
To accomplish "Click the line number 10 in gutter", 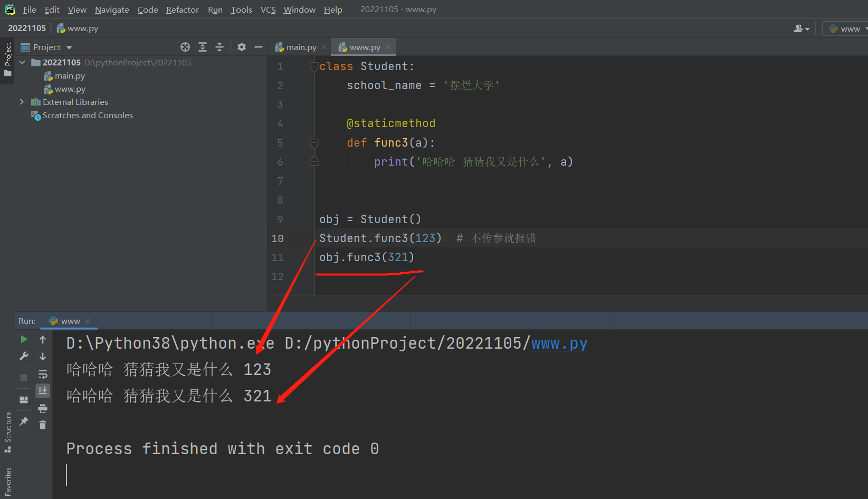I will point(278,238).
